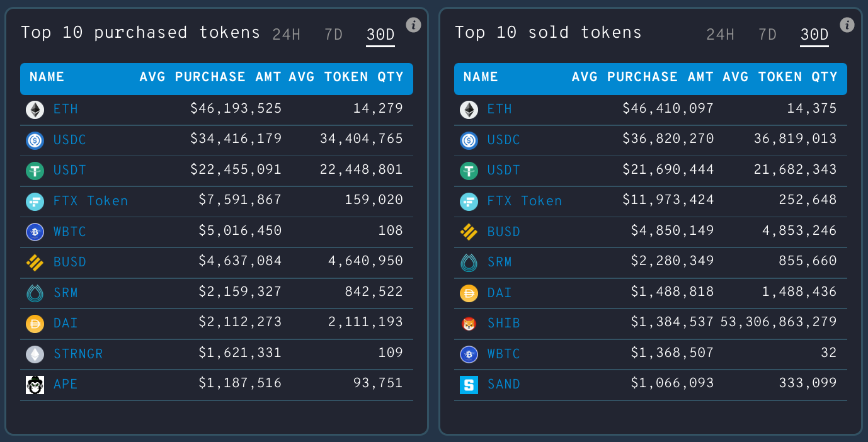Switch purchased tokens to 24H
This screenshot has height=442, width=868.
287,35
